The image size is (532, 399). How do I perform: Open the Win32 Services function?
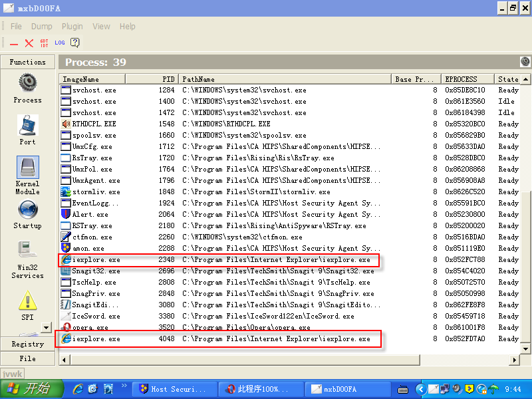[27, 259]
